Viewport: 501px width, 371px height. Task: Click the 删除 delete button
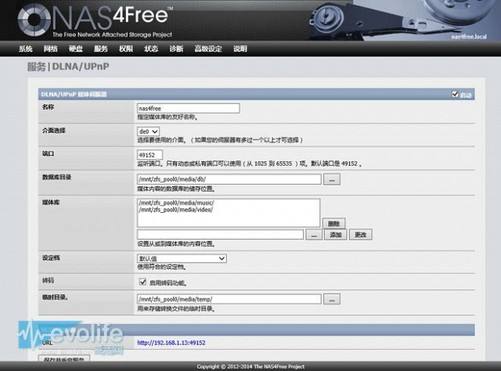334,223
